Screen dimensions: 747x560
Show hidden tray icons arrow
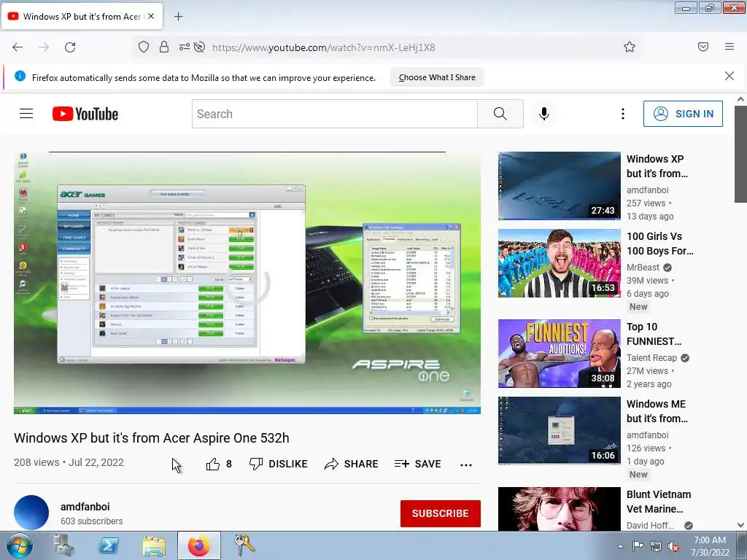click(x=620, y=546)
